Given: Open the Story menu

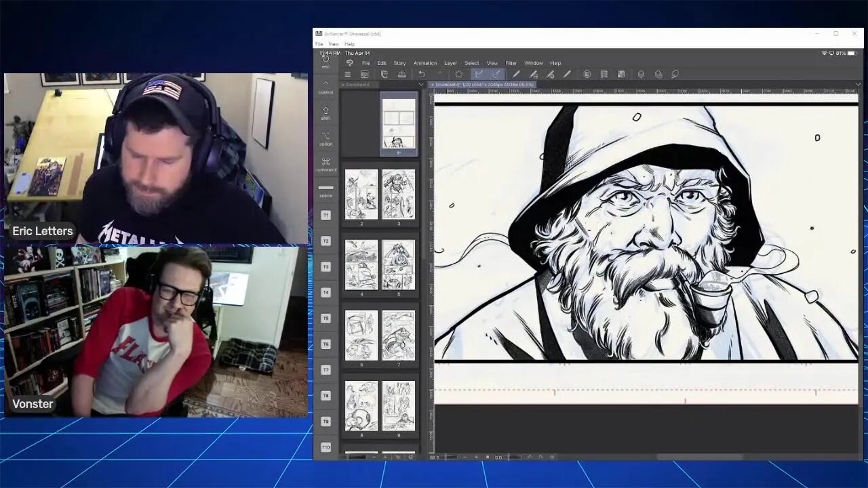Looking at the screenshot, I should [399, 63].
